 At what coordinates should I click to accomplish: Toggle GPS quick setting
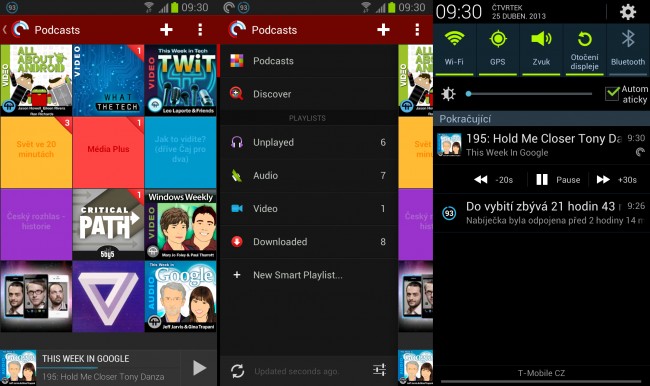pyautogui.click(x=498, y=49)
